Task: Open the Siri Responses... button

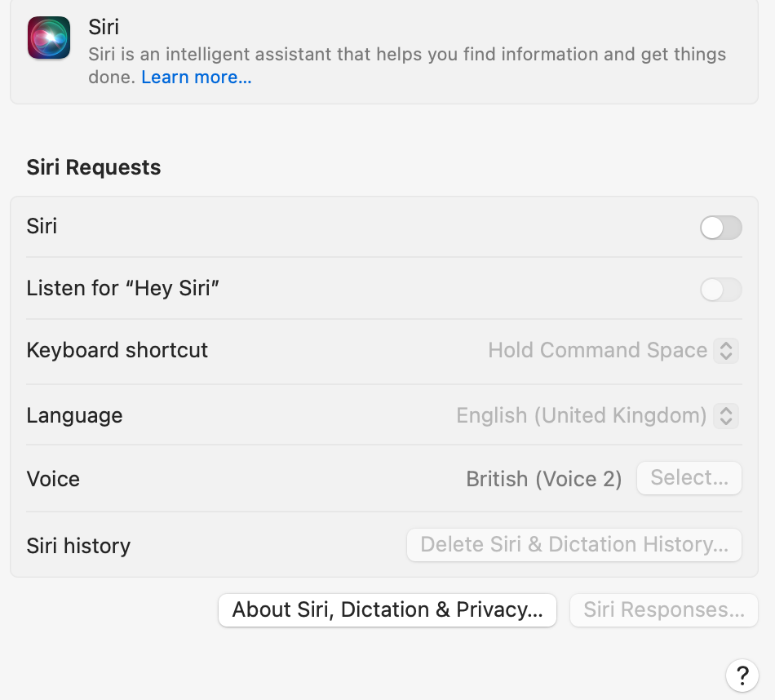Action: coord(664,610)
